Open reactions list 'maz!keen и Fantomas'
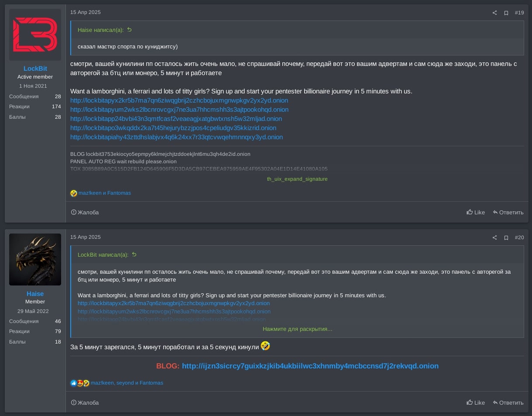Image resolution: width=532 pixels, height=416 pixels. click(104, 193)
